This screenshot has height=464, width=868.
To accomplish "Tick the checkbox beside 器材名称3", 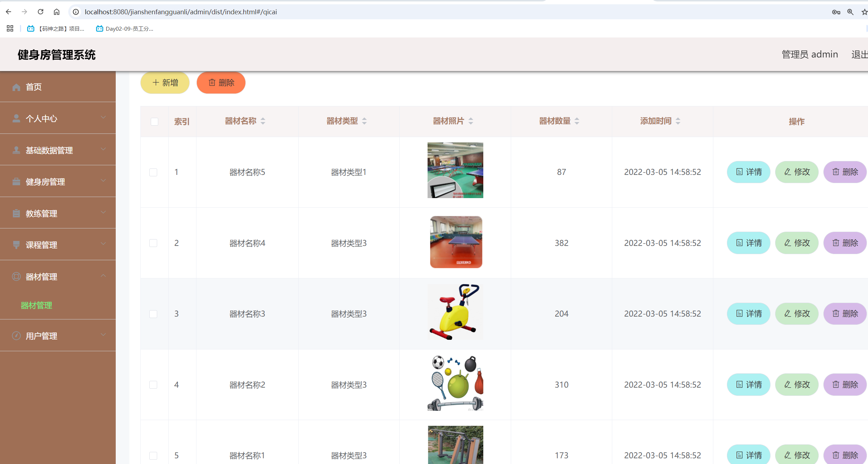I will 154,314.
